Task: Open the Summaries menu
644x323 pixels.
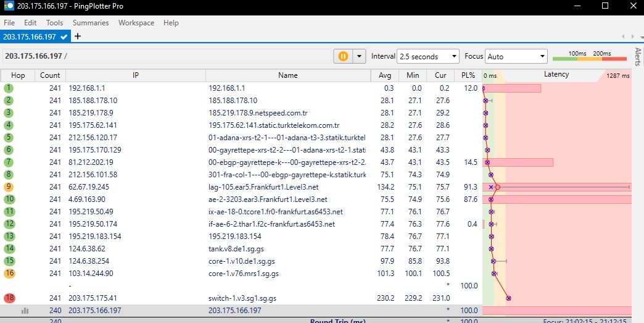Action: pyautogui.click(x=91, y=23)
